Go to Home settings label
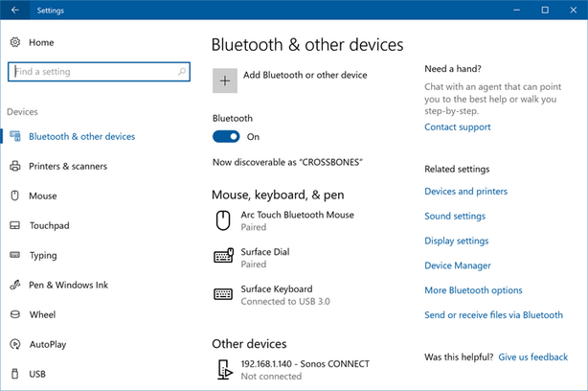The width and height of the screenshot is (588, 391). pyautogui.click(x=41, y=42)
